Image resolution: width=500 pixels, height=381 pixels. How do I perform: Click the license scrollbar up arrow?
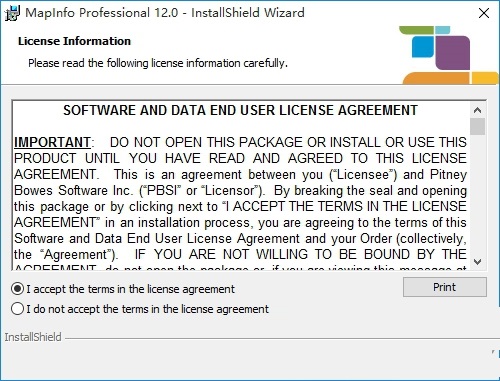[x=478, y=110]
